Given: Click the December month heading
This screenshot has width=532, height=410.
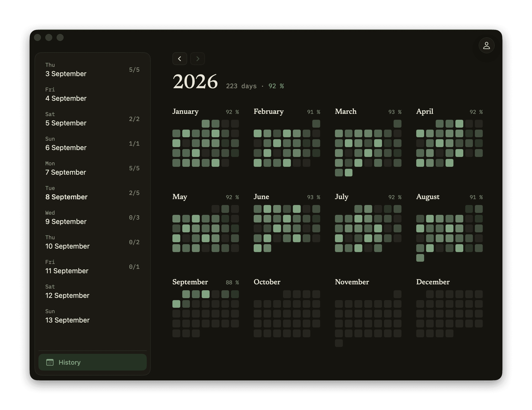Looking at the screenshot, I should coord(433,282).
